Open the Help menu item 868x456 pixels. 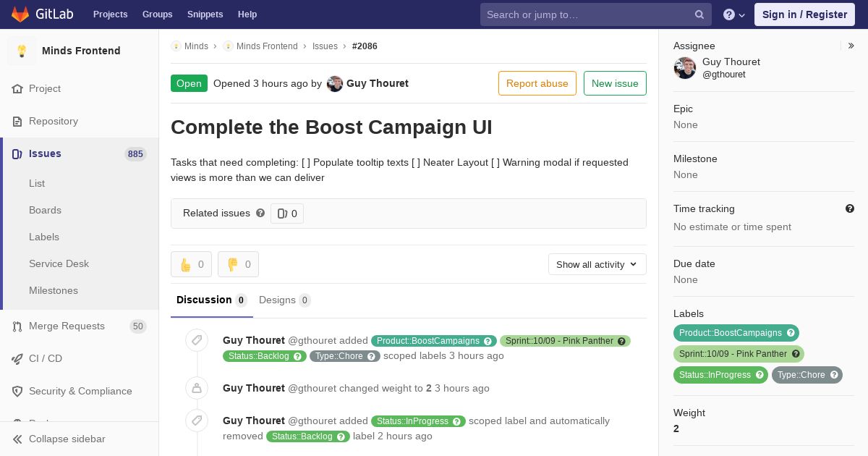click(247, 14)
